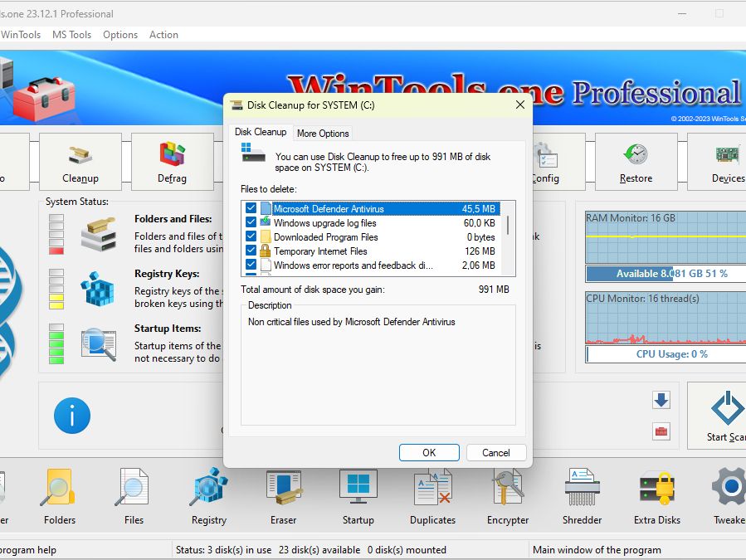Click the Folders and Files status icon
The width and height of the screenshot is (746, 560).
click(99, 234)
